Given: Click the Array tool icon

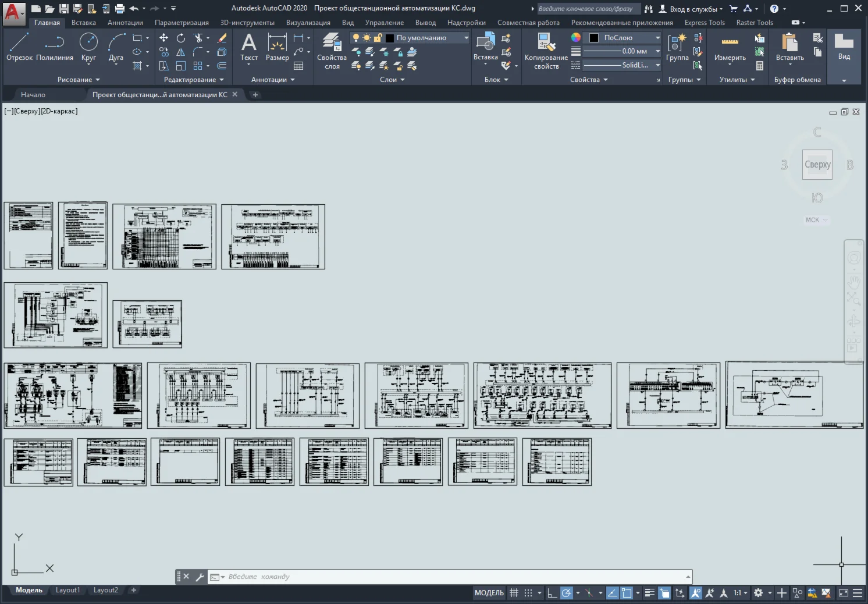Looking at the screenshot, I should point(198,66).
